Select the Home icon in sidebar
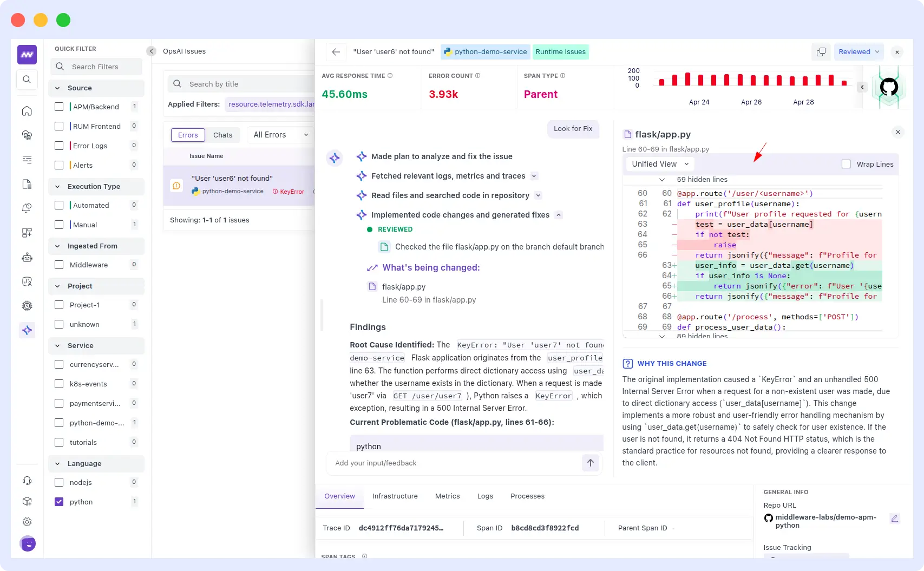 [27, 110]
